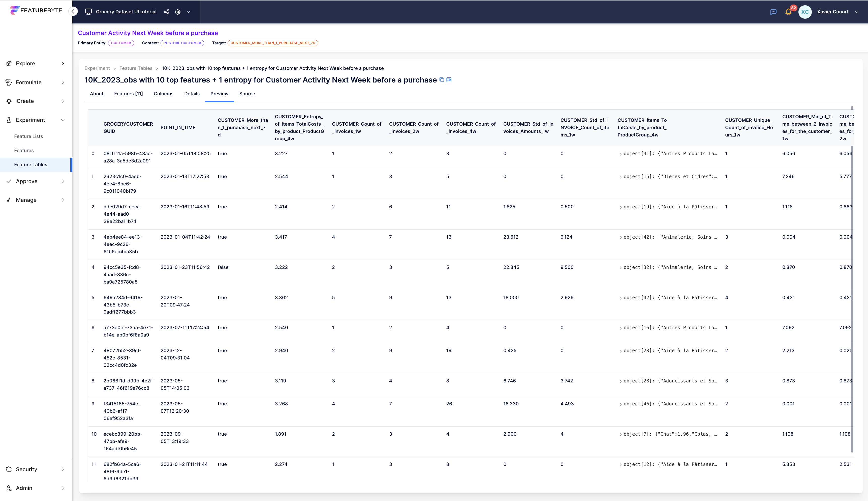Click POINT_IN_TIME column header
The width and height of the screenshot is (868, 501).
[x=178, y=127]
